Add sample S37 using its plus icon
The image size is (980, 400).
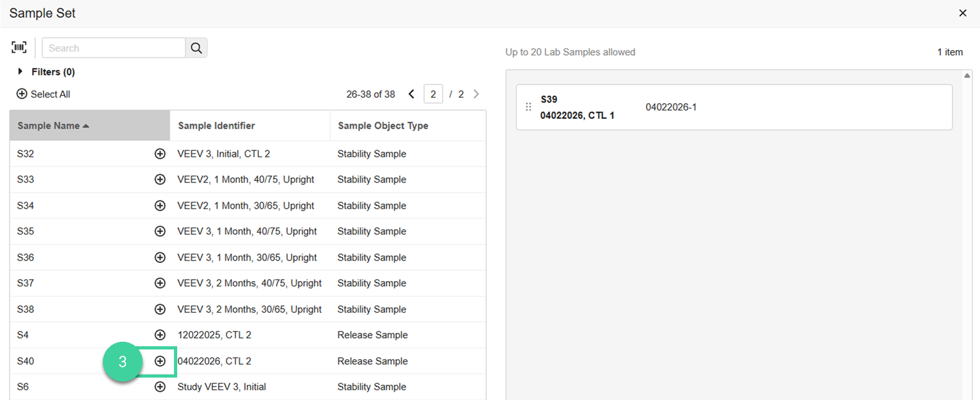pos(160,283)
